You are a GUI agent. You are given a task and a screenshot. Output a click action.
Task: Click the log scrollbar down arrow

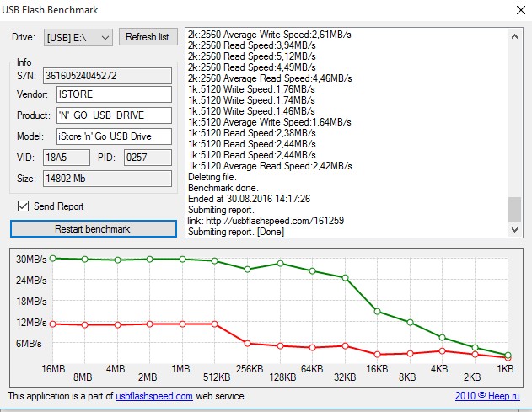coord(514,230)
